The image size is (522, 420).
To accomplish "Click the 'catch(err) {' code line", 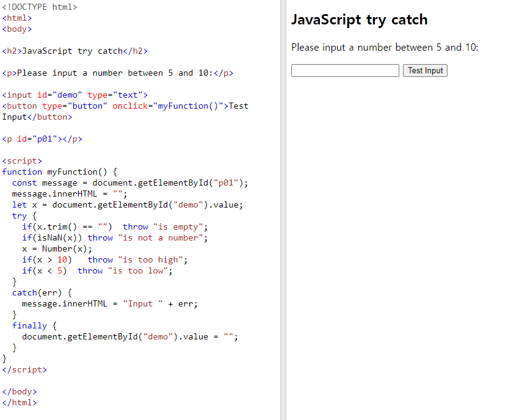I will click(42, 292).
